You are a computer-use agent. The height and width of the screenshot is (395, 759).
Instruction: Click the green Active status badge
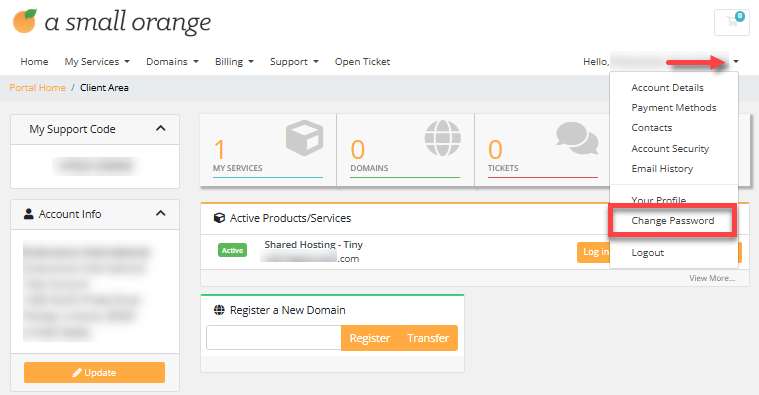232,250
